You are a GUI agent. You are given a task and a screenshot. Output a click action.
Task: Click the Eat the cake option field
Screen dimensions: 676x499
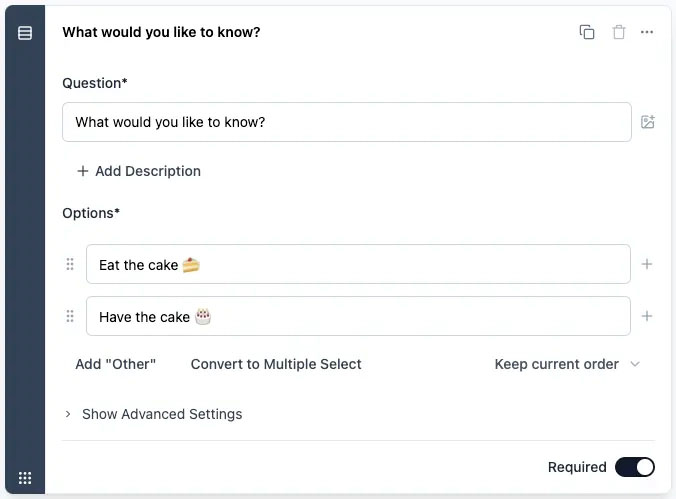pos(358,264)
